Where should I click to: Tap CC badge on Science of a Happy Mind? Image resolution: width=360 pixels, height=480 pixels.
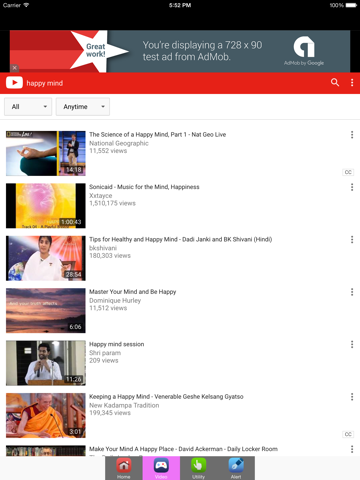tap(348, 172)
